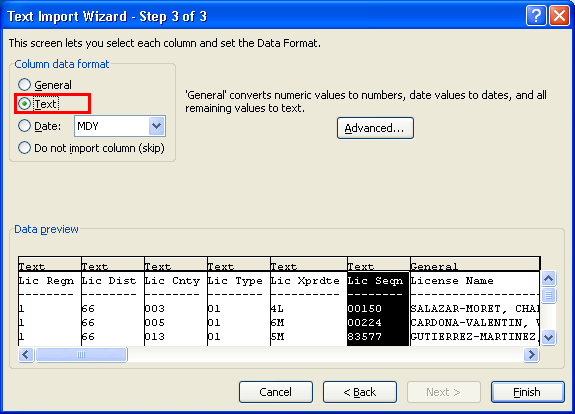Select the Date radio button
The image size is (575, 414).
pyautogui.click(x=25, y=126)
